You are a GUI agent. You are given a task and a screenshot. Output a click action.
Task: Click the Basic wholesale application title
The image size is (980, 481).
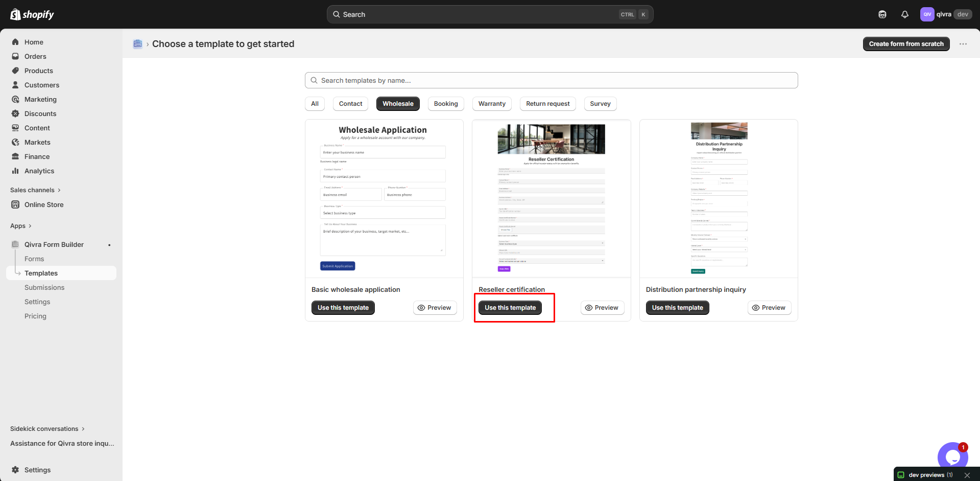[356, 289]
